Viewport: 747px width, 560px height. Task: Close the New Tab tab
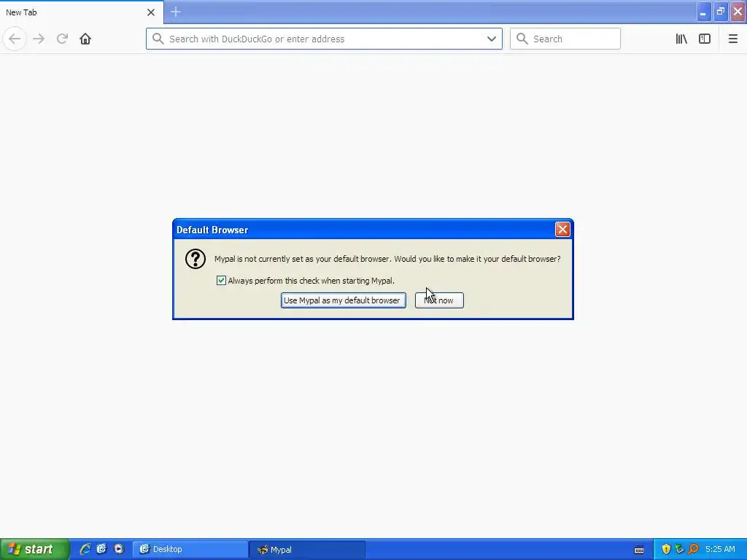(151, 12)
